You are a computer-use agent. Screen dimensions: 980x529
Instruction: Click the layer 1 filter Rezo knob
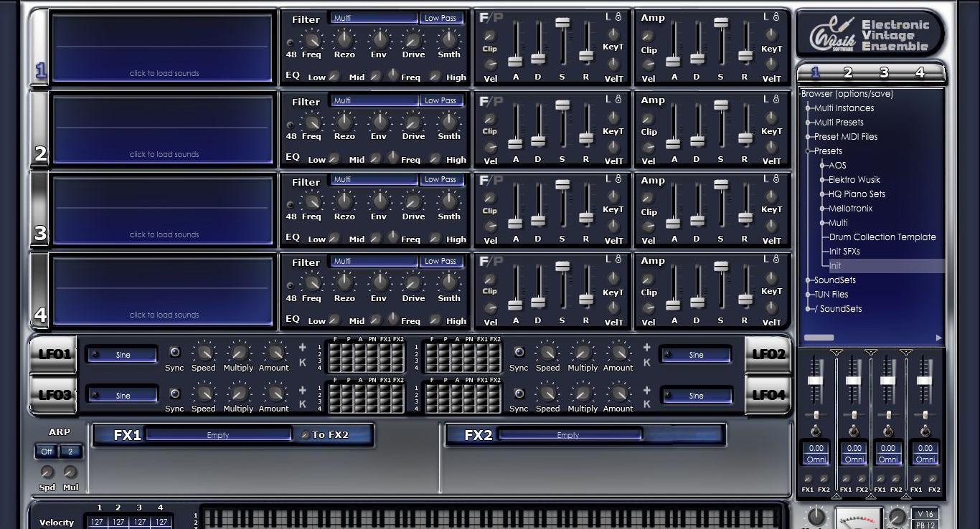click(345, 39)
